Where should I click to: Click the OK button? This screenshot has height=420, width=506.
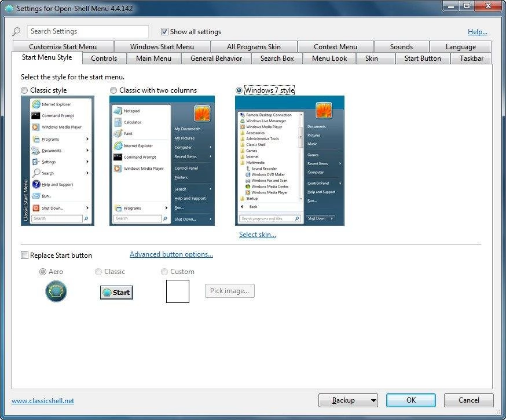pos(411,400)
